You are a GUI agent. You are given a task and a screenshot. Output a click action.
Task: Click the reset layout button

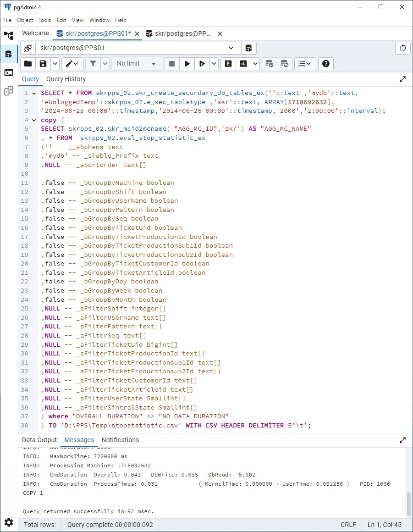[x=403, y=48]
